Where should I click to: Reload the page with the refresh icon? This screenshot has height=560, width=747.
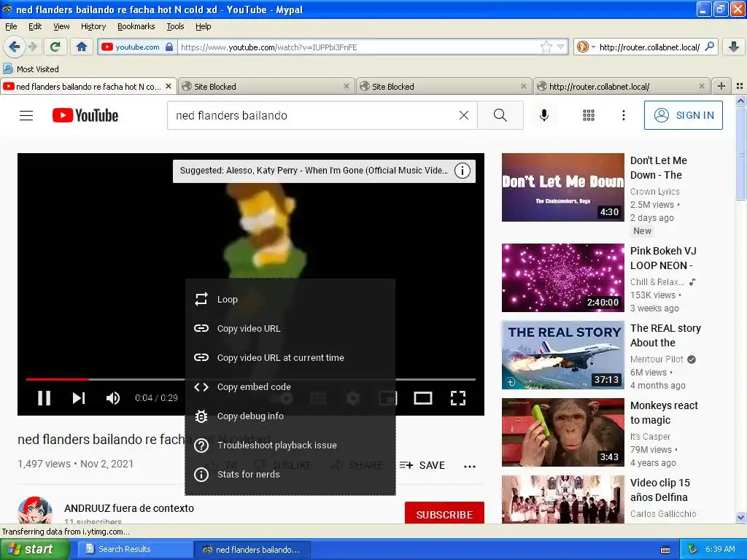(x=55, y=47)
